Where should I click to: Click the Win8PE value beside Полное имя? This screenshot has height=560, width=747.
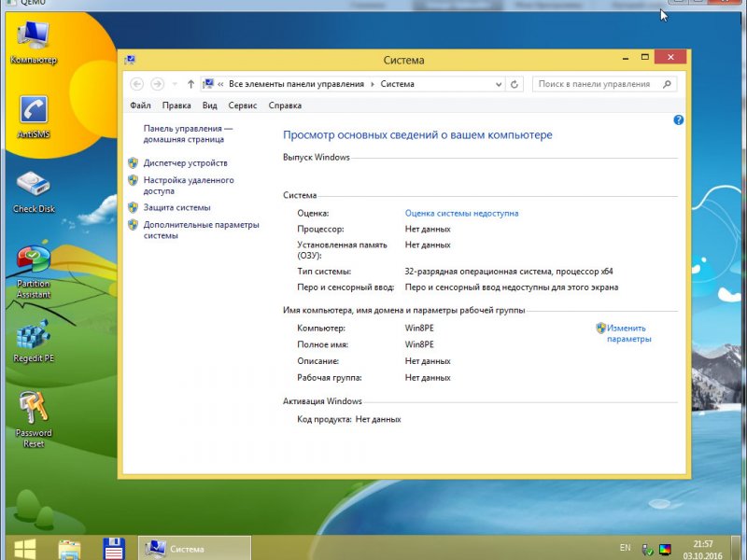pyautogui.click(x=419, y=344)
